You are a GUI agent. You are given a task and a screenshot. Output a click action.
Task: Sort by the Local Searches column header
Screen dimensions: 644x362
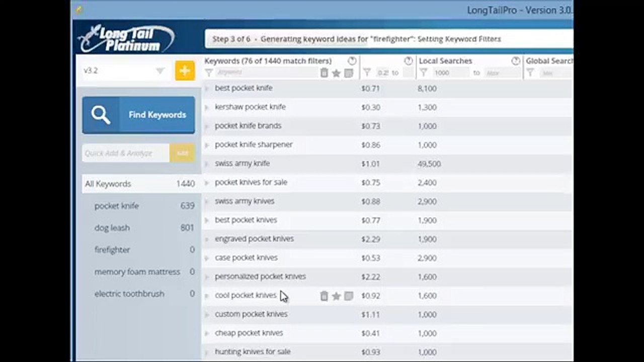(x=445, y=61)
